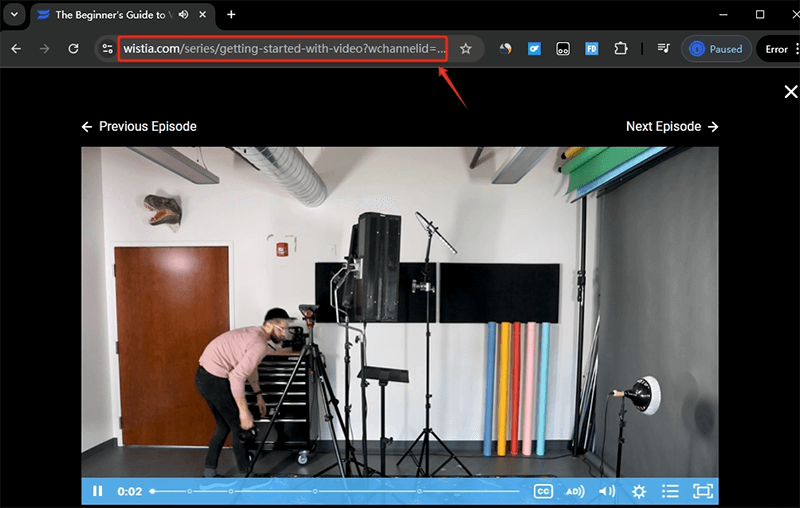Maximize the browser window
The width and height of the screenshot is (800, 508).
click(x=760, y=14)
